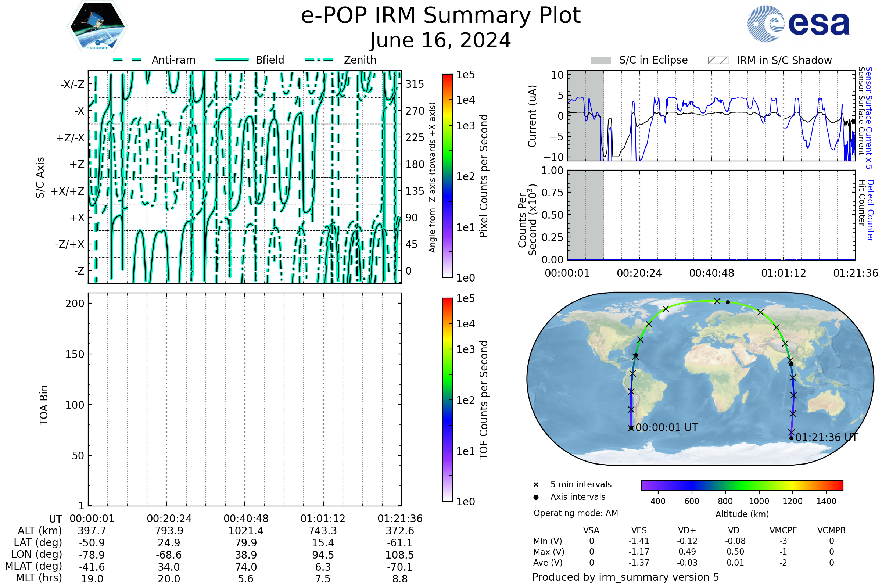The height and width of the screenshot is (588, 882).
Task: Click the e-POP IRM Summary Plot title
Action: point(441,16)
